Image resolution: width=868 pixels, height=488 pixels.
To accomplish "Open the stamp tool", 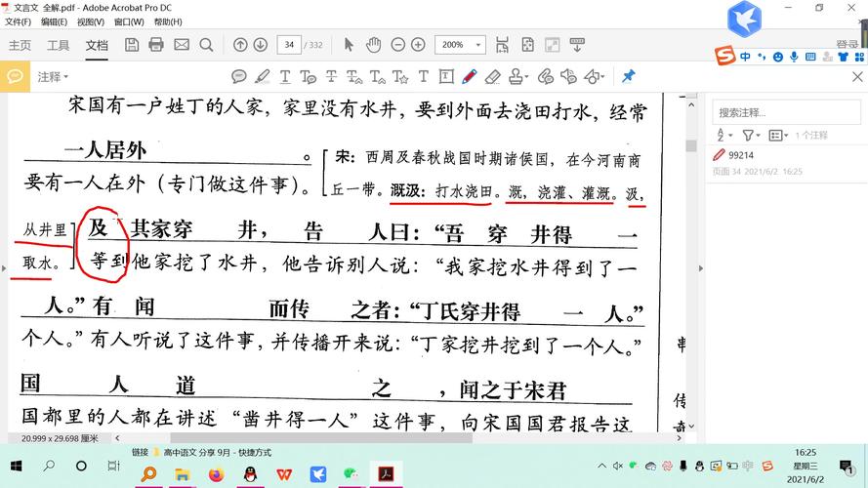I will 518,76.
